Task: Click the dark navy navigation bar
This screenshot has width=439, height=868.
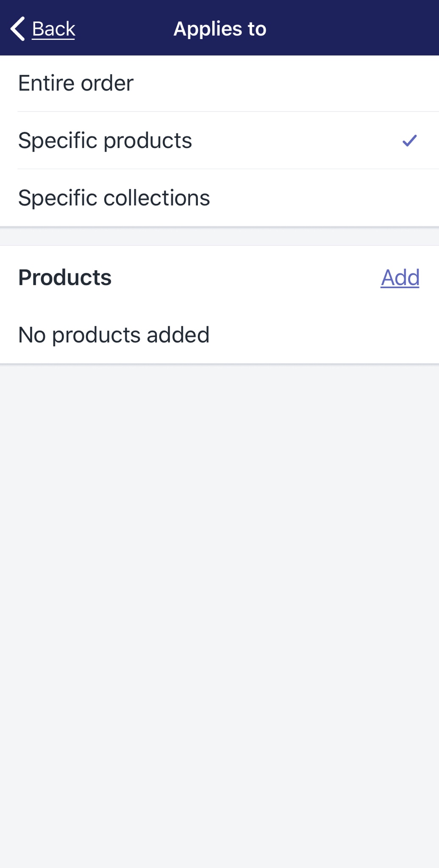Action: tap(219, 28)
